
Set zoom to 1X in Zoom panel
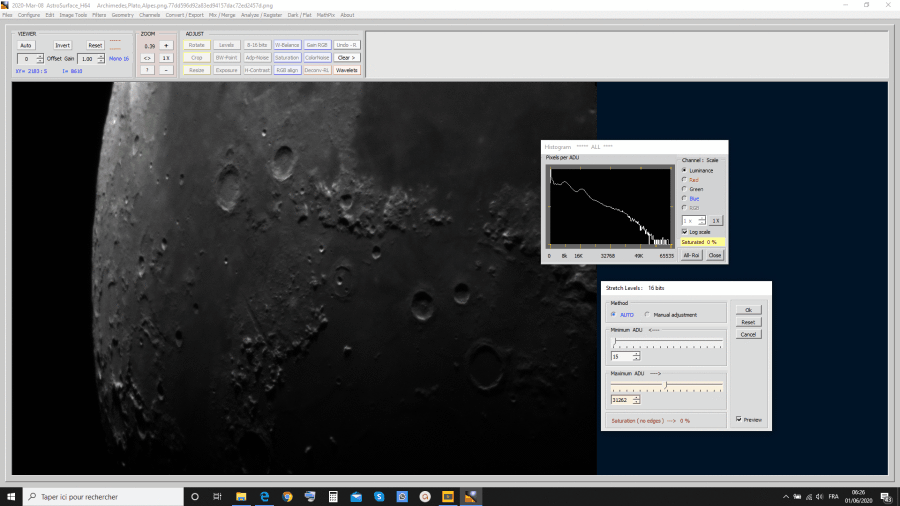pos(166,58)
